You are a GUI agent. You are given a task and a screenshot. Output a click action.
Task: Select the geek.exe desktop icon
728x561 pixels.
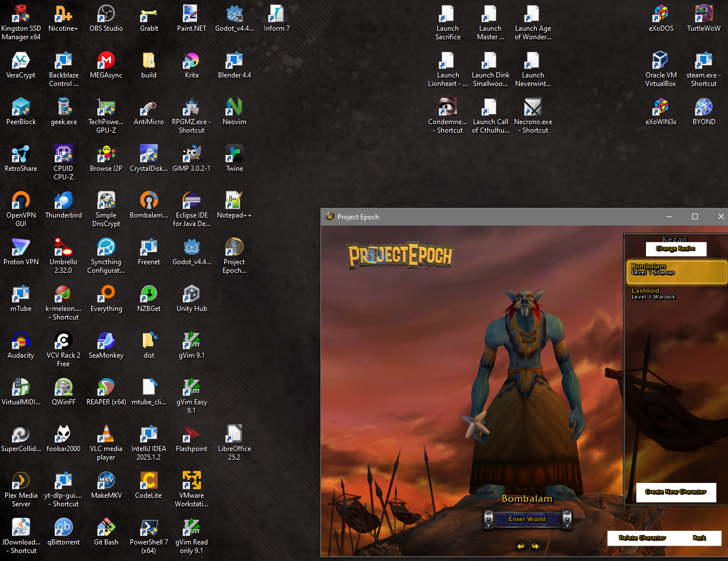pyautogui.click(x=64, y=112)
